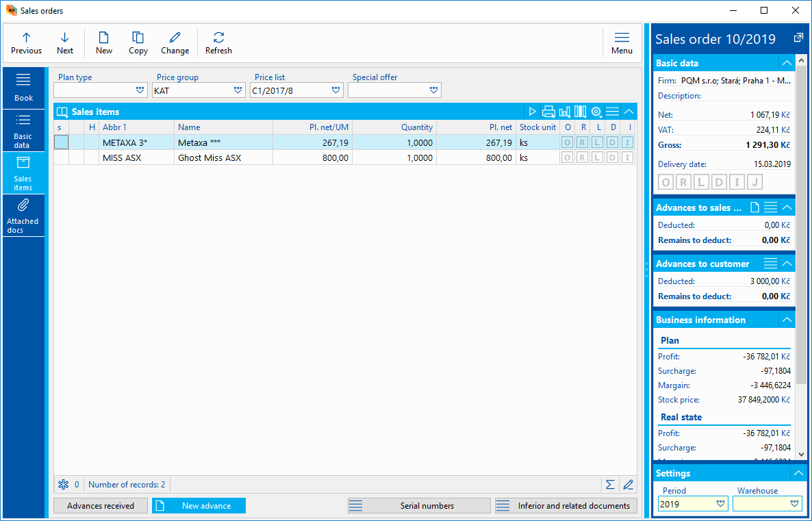Collapse the Advances to sales panel
The height and width of the screenshot is (521, 812).
coord(787,207)
